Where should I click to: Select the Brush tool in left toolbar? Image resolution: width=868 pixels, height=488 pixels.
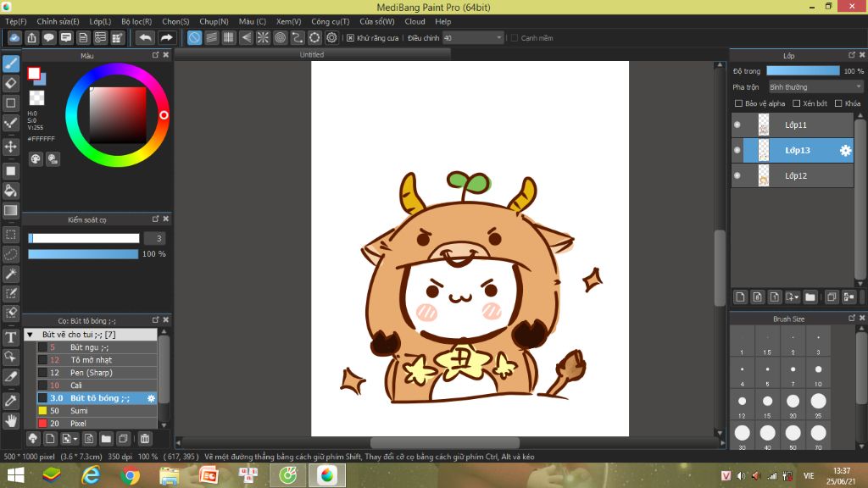[x=10, y=64]
